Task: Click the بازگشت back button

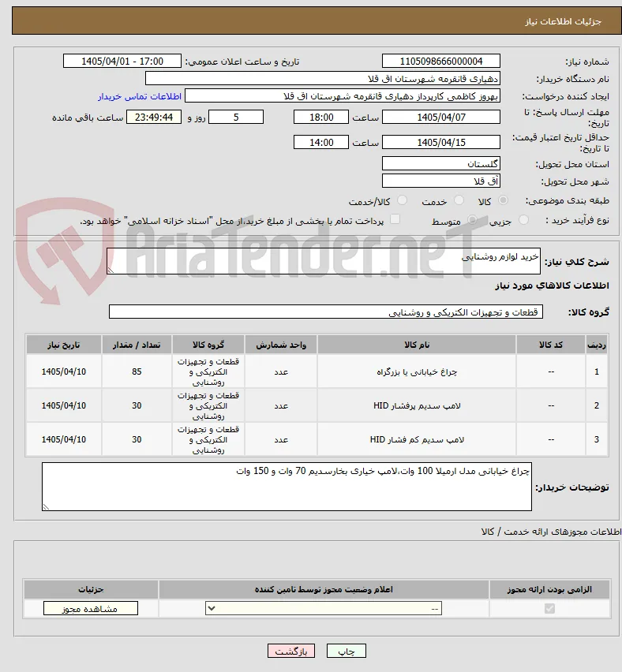Action: (290, 651)
